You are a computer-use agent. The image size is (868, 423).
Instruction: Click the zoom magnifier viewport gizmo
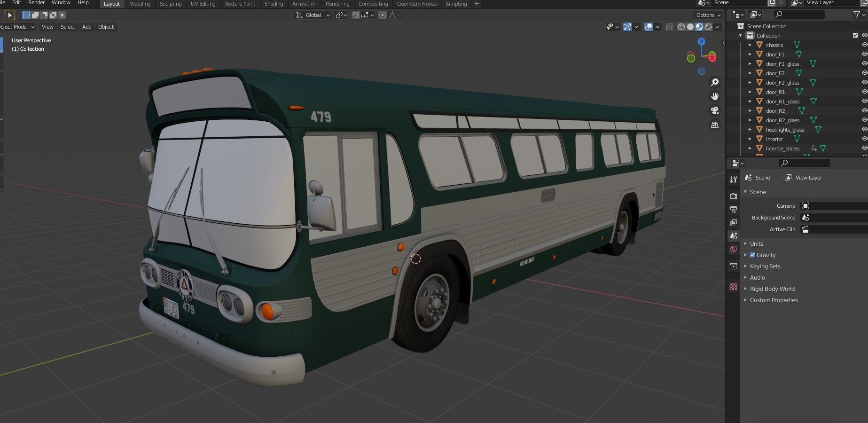click(715, 82)
